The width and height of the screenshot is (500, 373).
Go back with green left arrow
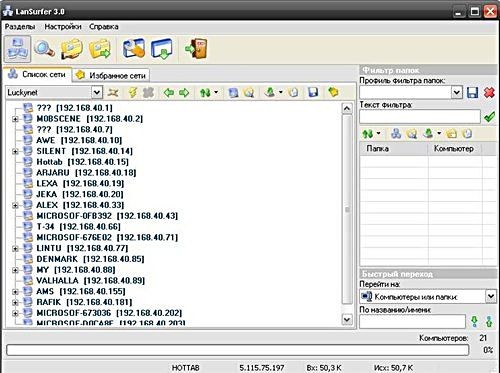tap(169, 92)
